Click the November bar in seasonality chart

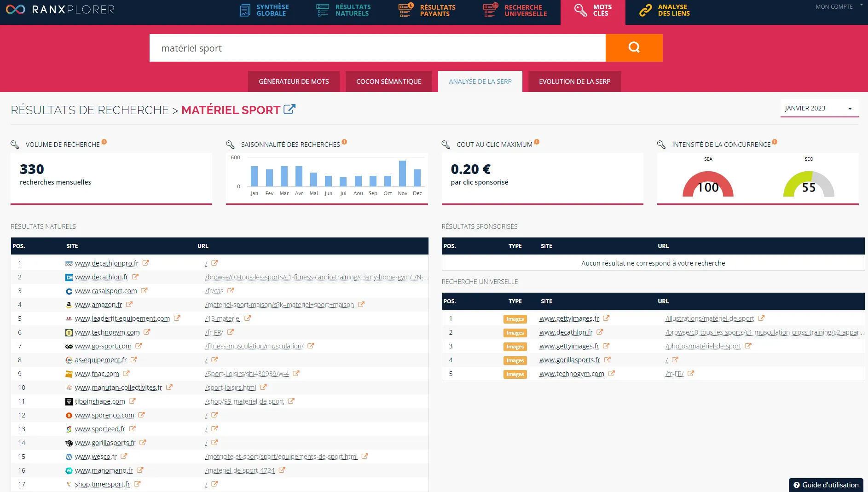click(x=402, y=174)
